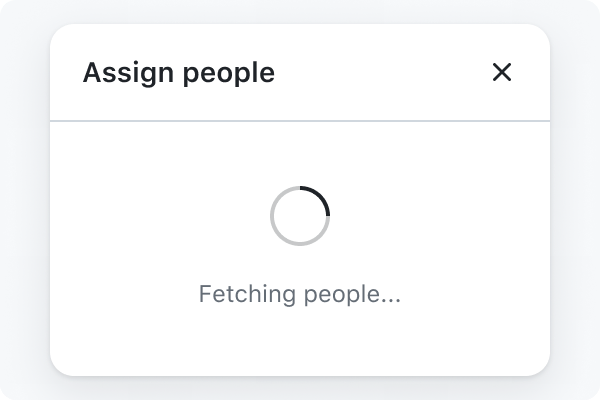Click the light gray spinner track
The height and width of the screenshot is (400, 600).
pyautogui.click(x=277, y=232)
